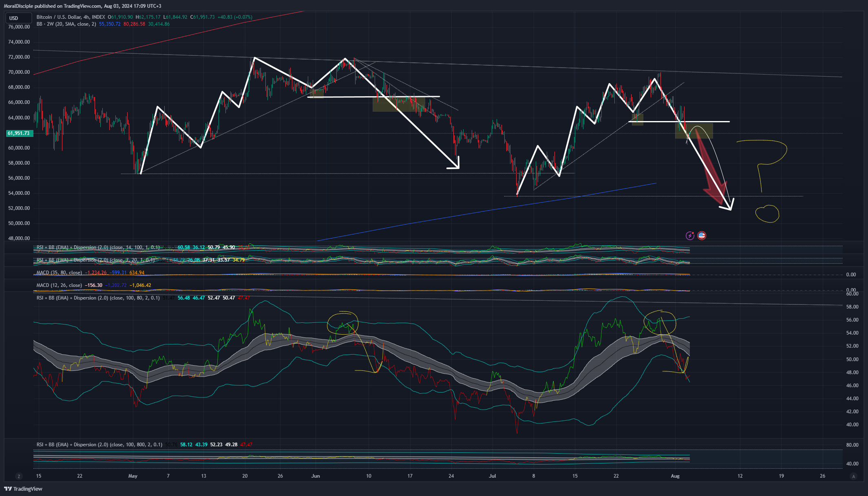Click the 58,000.00 price axis label
The image size is (868, 496).
point(19,163)
